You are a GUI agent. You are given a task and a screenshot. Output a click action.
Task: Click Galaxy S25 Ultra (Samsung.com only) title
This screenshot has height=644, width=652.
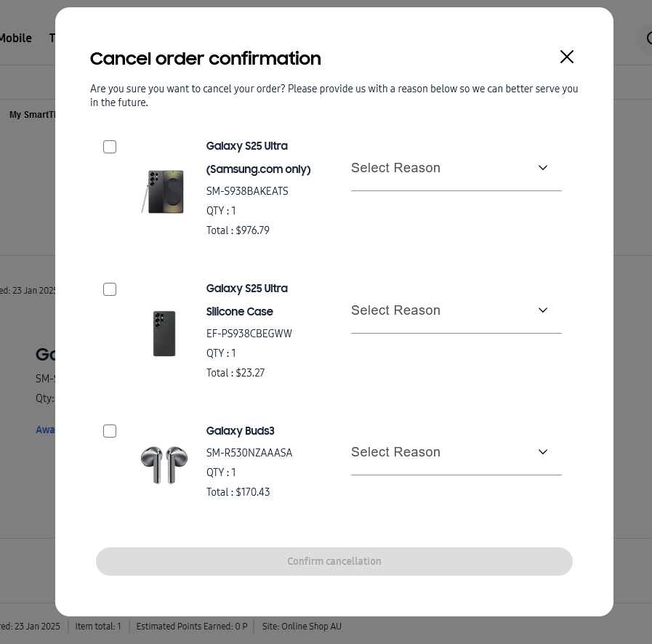(x=257, y=158)
